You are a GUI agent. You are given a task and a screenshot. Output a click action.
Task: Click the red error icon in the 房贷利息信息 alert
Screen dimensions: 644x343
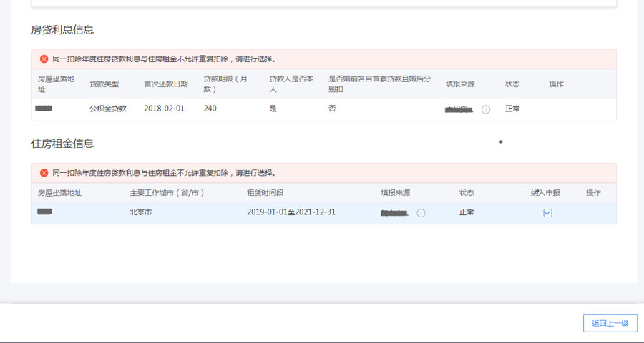(44, 59)
